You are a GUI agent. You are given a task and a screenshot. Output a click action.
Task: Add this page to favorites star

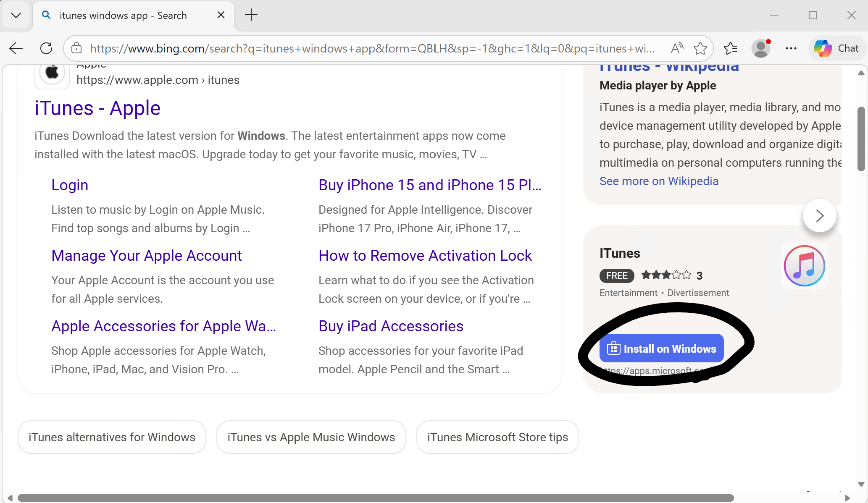coord(700,48)
